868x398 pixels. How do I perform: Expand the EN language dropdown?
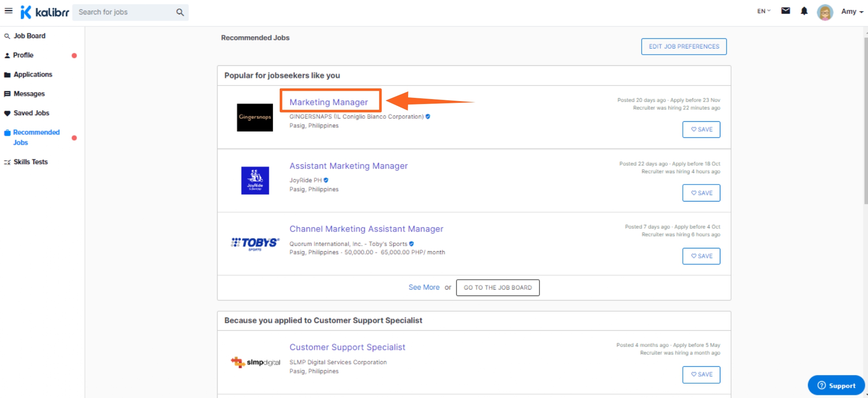click(764, 11)
